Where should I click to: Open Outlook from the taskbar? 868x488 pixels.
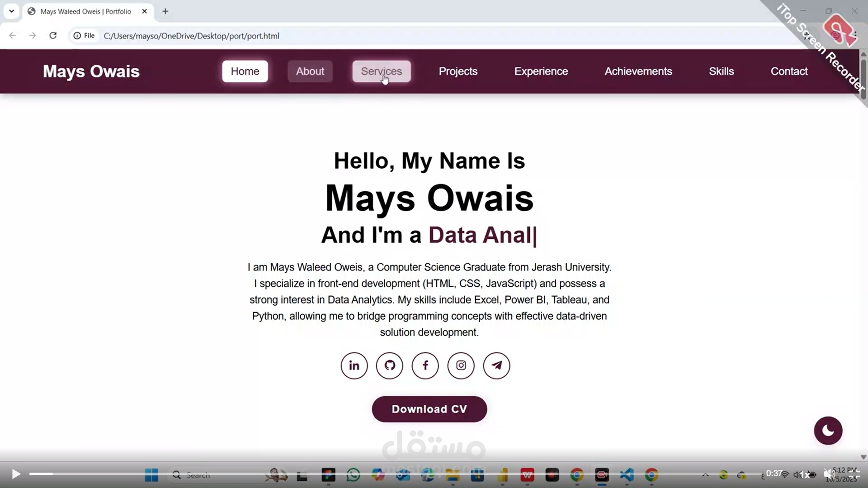tap(403, 475)
